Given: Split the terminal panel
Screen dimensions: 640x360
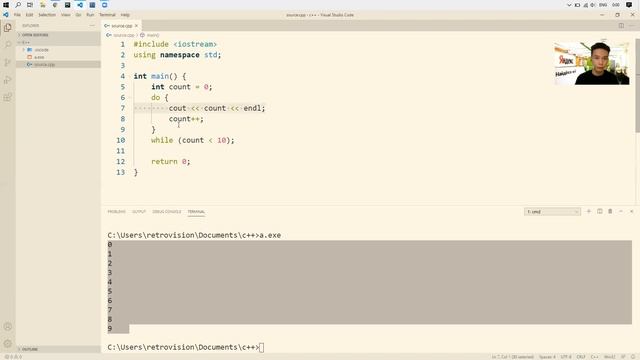Looking at the screenshot, I should pos(600,211).
